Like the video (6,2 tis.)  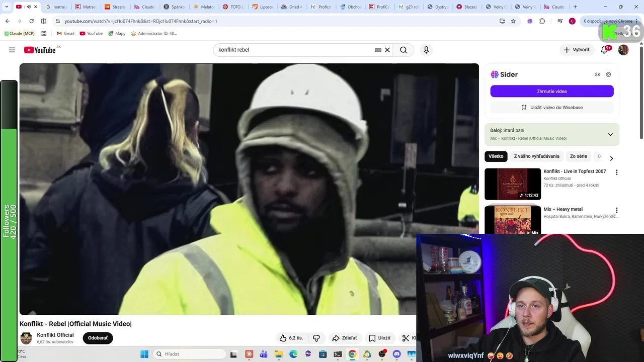pyautogui.click(x=291, y=338)
